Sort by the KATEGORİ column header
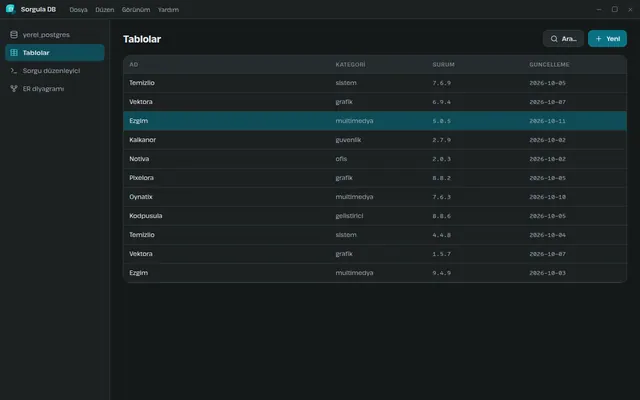 point(351,64)
